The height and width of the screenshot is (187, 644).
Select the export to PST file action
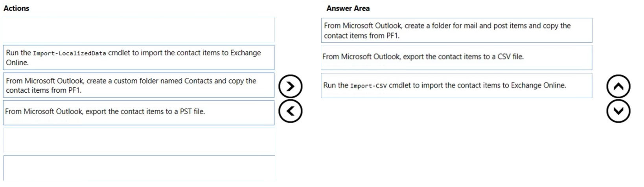tap(139, 113)
